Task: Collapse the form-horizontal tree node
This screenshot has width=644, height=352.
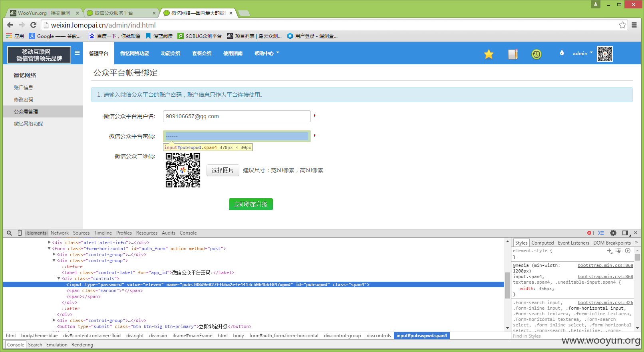Action: pos(49,249)
